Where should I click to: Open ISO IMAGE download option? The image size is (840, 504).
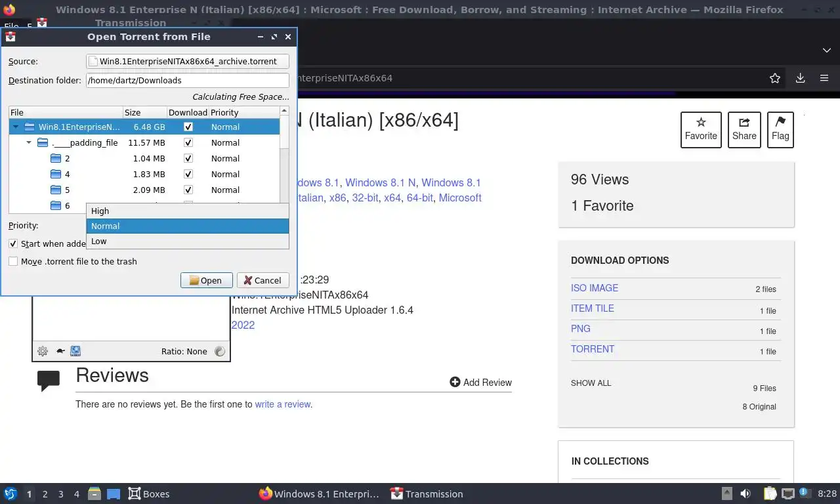coord(595,287)
